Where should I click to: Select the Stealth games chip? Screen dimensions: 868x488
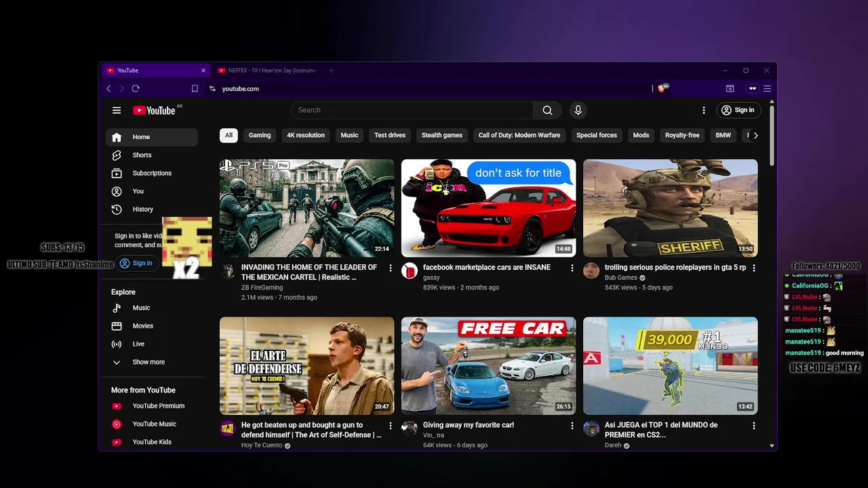pos(442,136)
